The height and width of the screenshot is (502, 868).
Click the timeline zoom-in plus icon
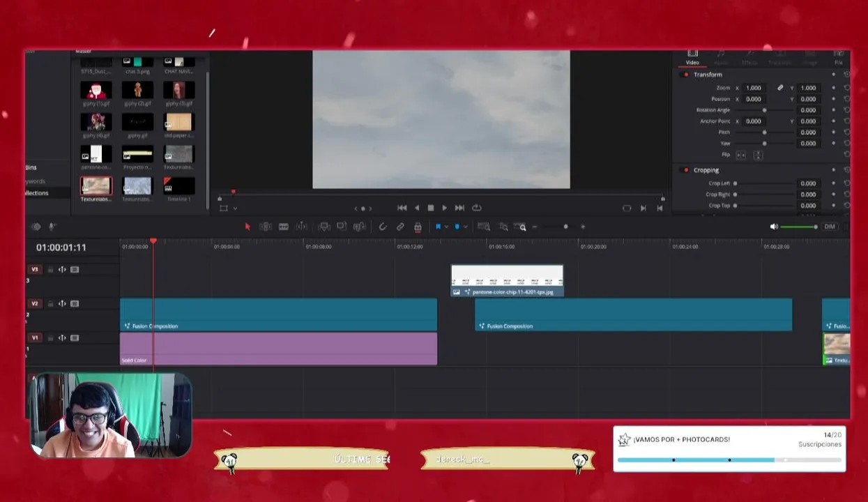583,227
